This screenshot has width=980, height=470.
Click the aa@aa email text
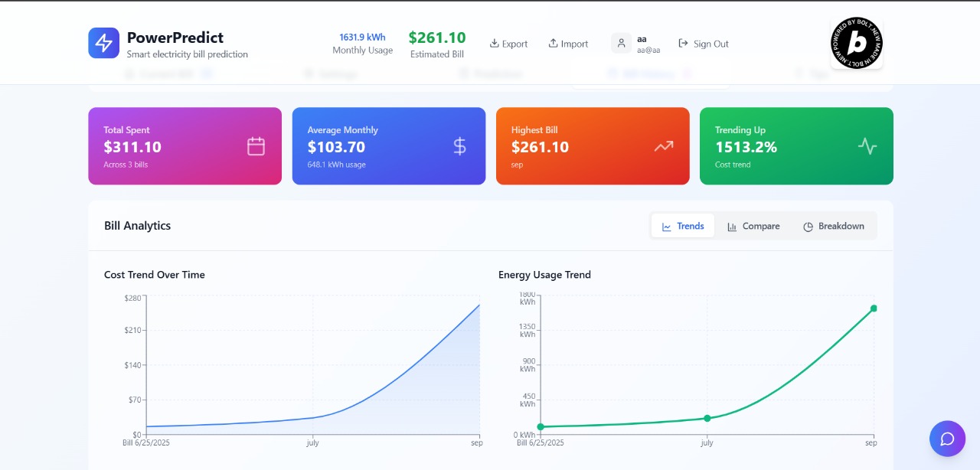[x=648, y=50]
